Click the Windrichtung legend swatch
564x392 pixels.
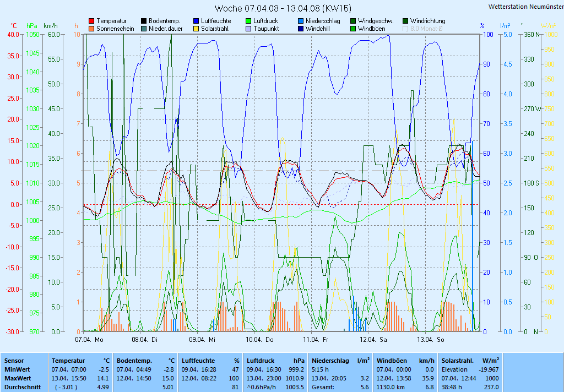click(x=405, y=21)
